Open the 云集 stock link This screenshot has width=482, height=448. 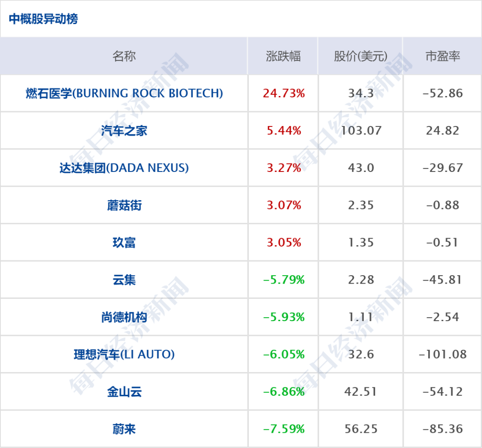124,280
